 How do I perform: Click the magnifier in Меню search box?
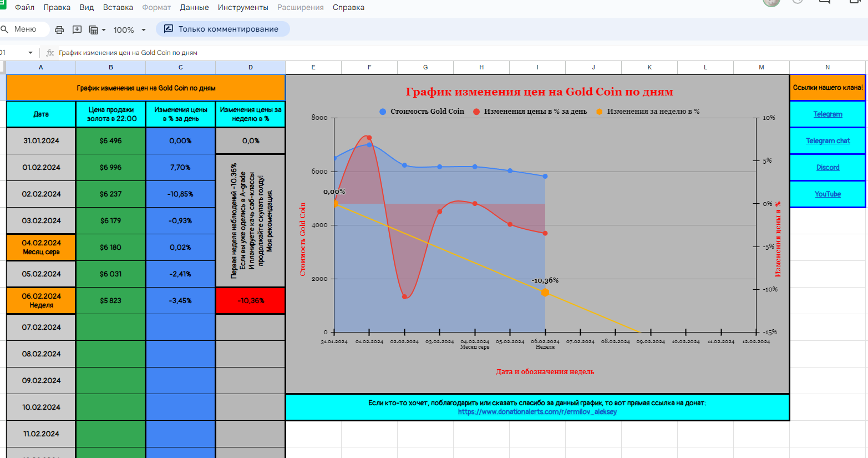point(4,29)
